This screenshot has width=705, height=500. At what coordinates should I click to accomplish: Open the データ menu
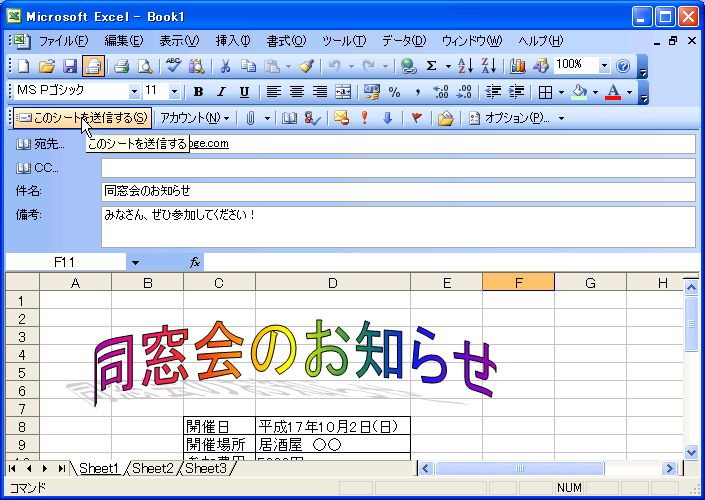click(404, 41)
